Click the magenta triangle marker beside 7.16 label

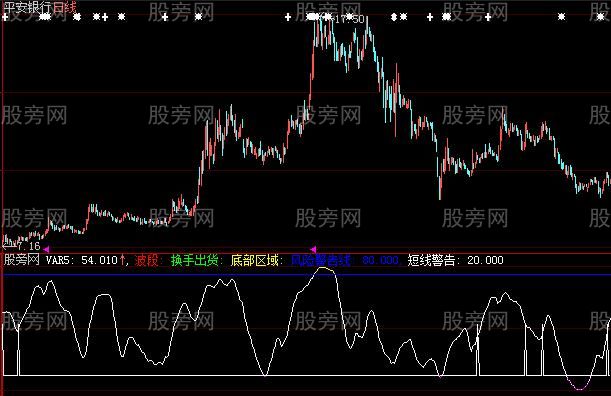46,249
